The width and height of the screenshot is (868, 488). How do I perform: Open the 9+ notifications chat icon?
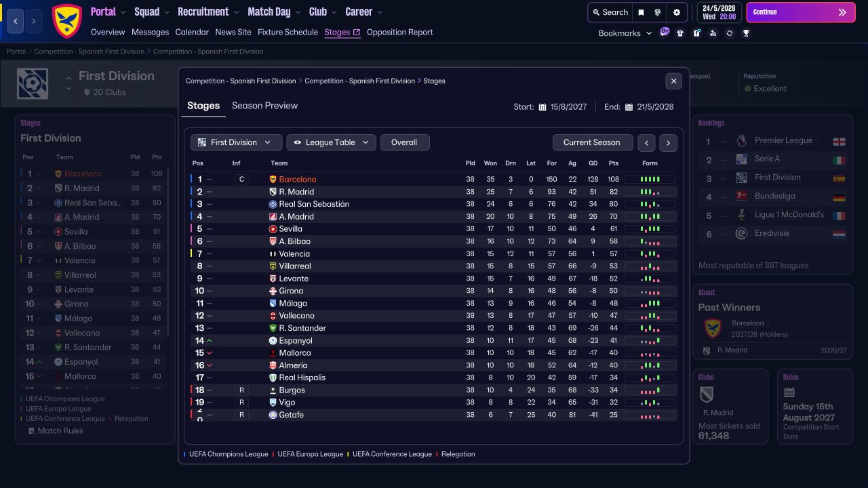665,32
